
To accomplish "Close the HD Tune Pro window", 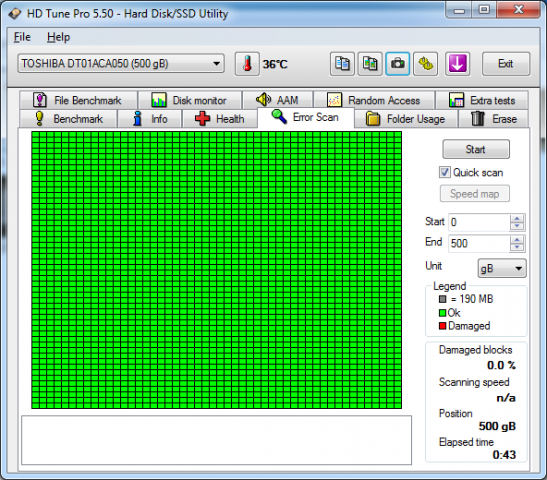I will pyautogui.click(x=518, y=10).
